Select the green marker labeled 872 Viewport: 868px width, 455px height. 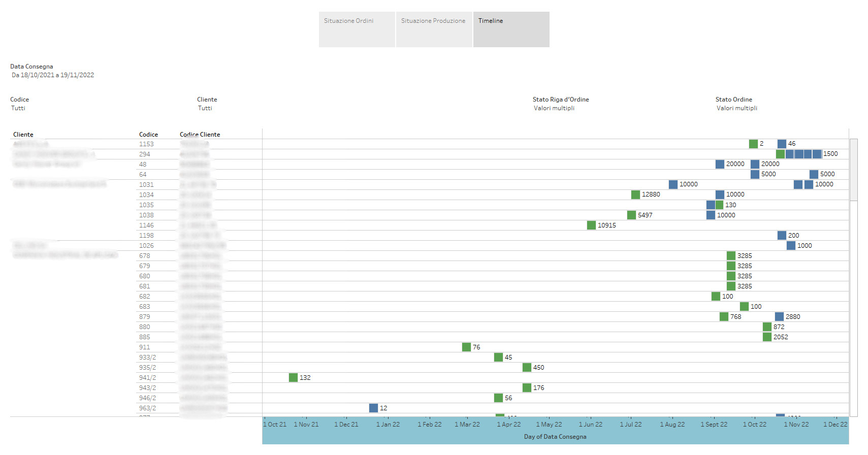767,327
